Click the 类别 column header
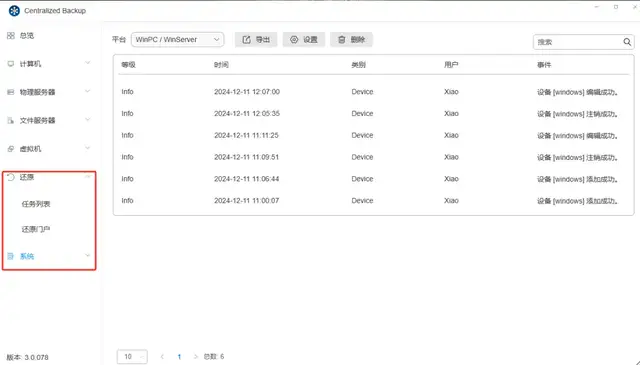This screenshot has height=365, width=640. point(359,65)
